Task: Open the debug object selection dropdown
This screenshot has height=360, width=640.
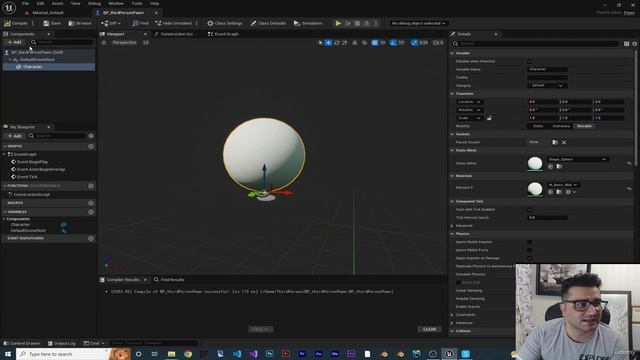Action: (x=418, y=23)
